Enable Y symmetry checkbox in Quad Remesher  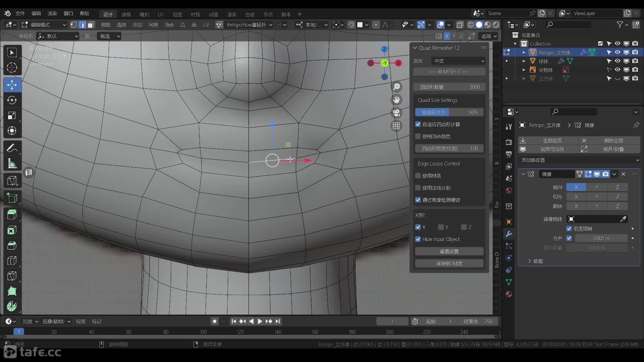click(x=441, y=227)
